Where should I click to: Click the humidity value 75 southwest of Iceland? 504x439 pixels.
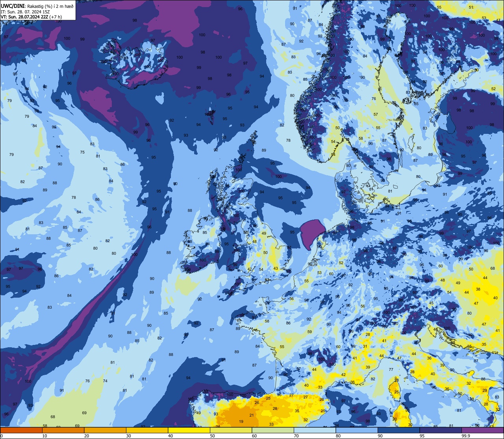click(x=82, y=152)
